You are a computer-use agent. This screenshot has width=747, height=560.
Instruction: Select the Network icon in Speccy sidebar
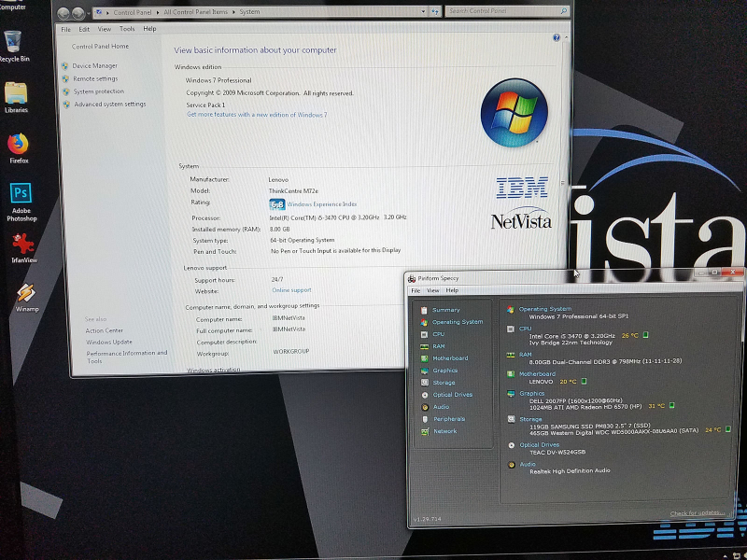pos(425,431)
